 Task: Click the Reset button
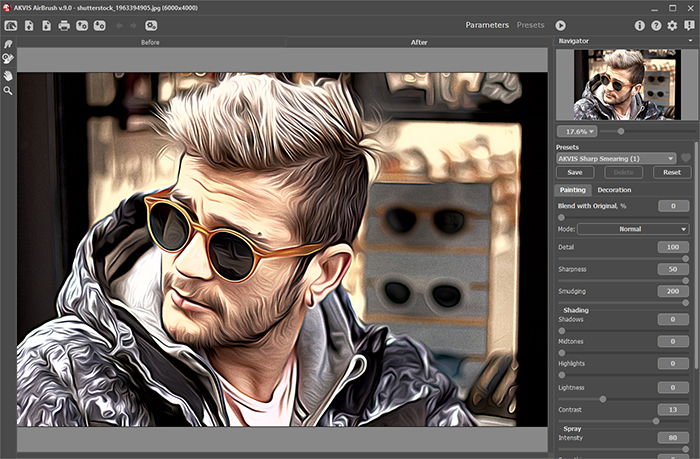pos(671,172)
